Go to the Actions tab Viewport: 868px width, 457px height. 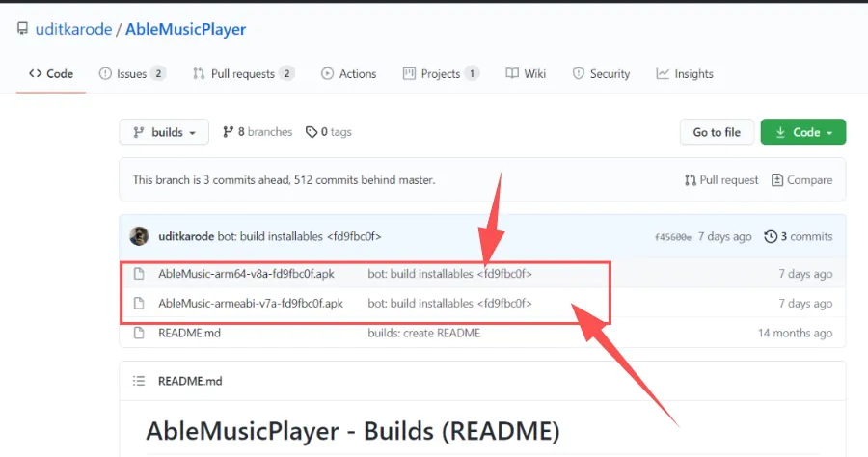coord(349,73)
